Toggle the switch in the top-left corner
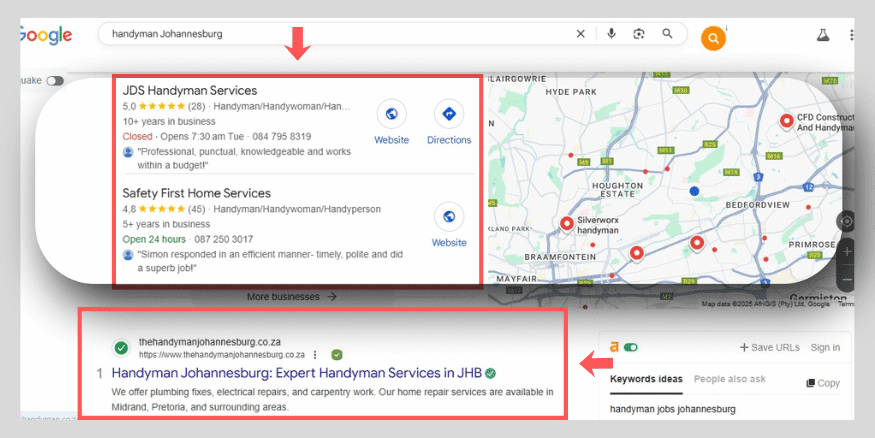Viewport: 875px width, 438px height. pyautogui.click(x=54, y=81)
